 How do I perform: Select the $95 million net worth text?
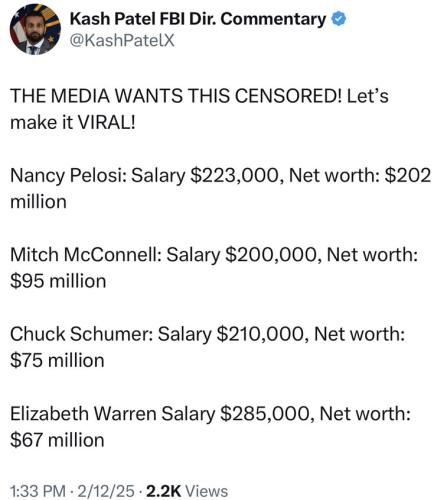click(58, 281)
